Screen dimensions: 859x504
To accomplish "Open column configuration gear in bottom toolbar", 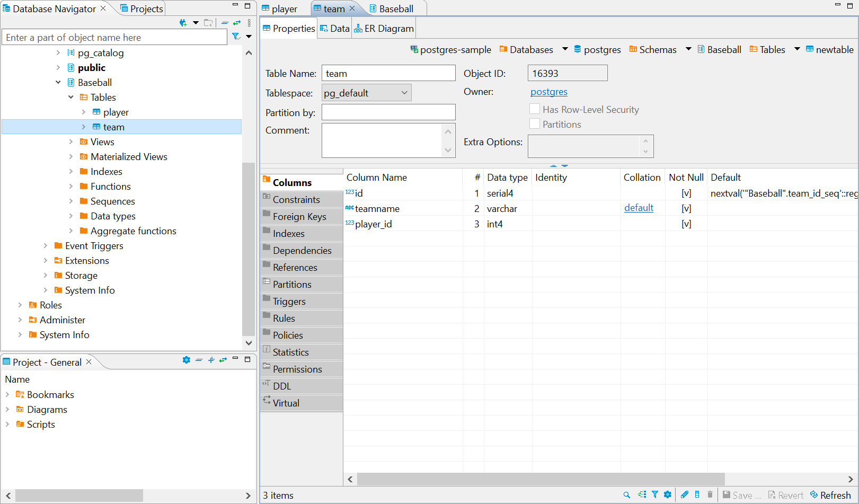I will [668, 494].
